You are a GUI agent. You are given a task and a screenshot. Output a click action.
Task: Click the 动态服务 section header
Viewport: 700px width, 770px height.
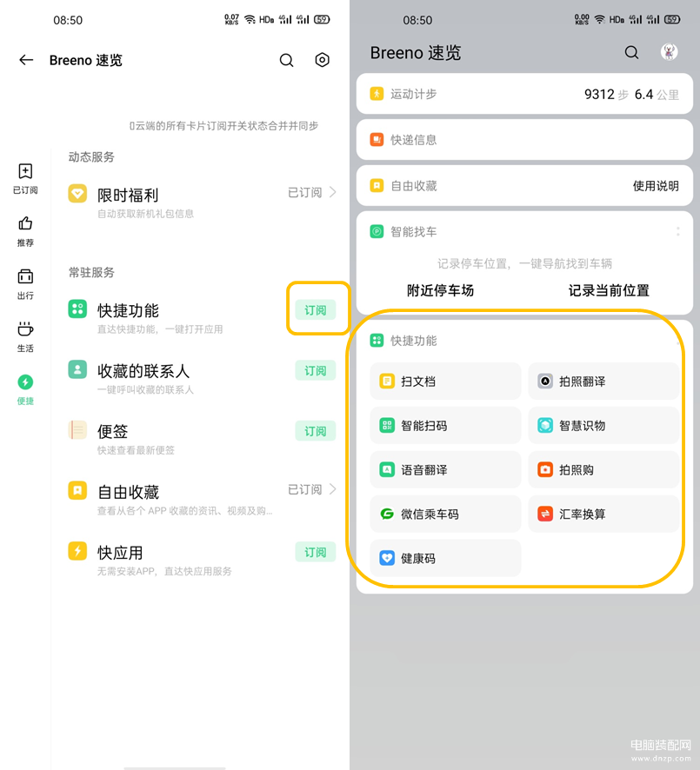pyautogui.click(x=91, y=156)
